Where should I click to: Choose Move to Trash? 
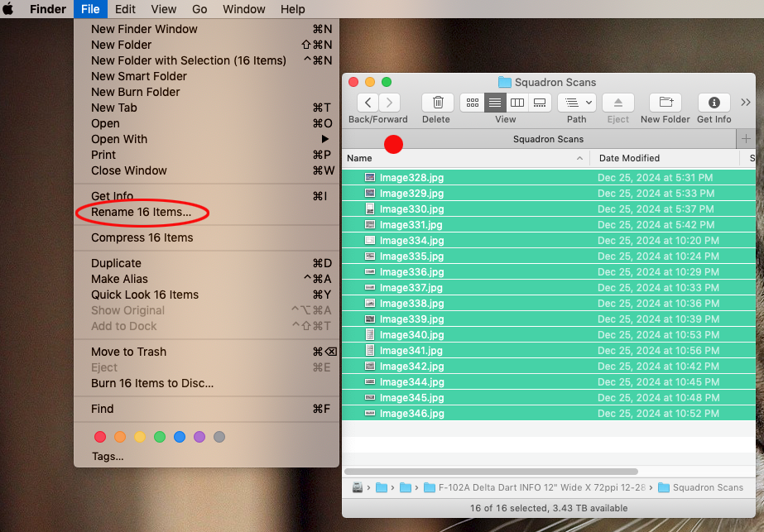click(206, 352)
